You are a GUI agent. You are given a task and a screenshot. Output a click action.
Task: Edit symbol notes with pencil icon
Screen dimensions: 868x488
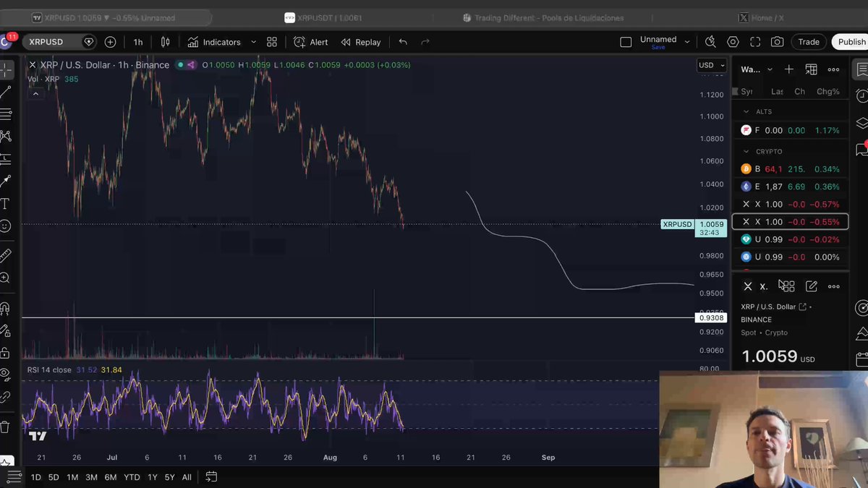click(812, 286)
